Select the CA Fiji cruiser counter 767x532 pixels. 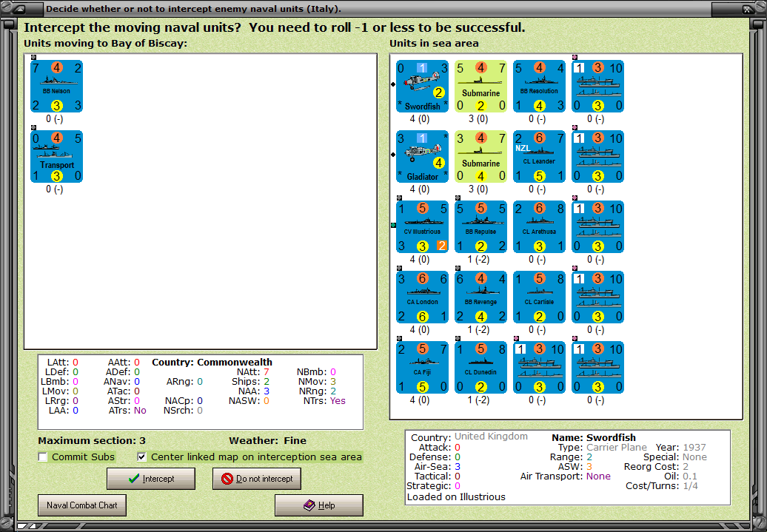(422, 368)
